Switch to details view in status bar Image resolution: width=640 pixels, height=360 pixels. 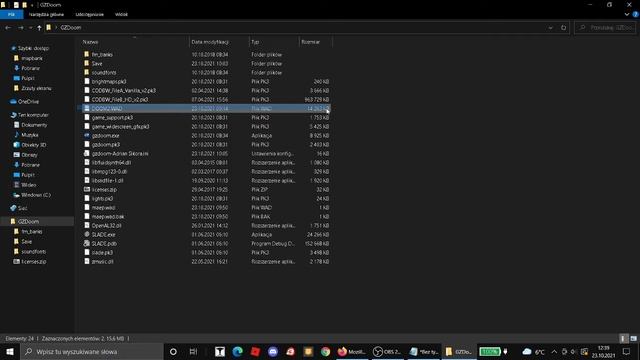pyautogui.click(x=623, y=338)
